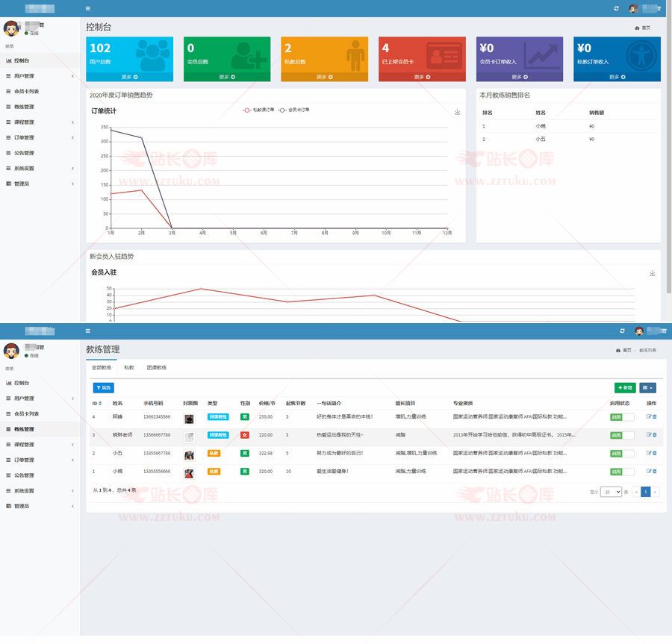Click the trash icon in 晓琳老师's row
672x644 pixels.
click(x=655, y=434)
